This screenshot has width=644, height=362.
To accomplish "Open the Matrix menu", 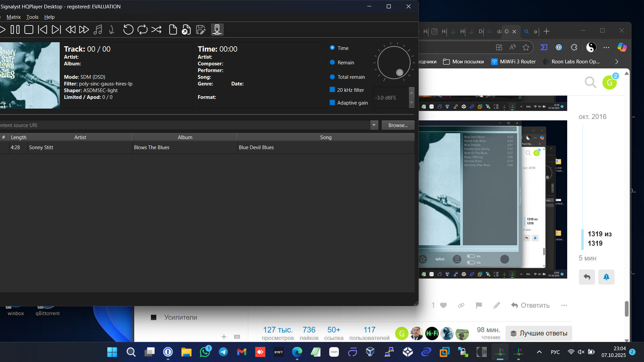I will [x=13, y=17].
